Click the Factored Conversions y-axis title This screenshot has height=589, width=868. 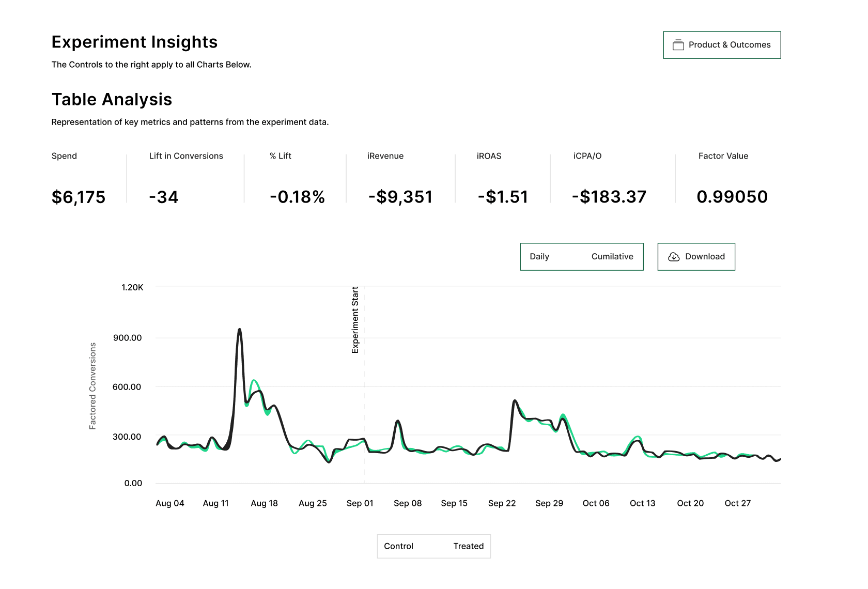(x=93, y=386)
